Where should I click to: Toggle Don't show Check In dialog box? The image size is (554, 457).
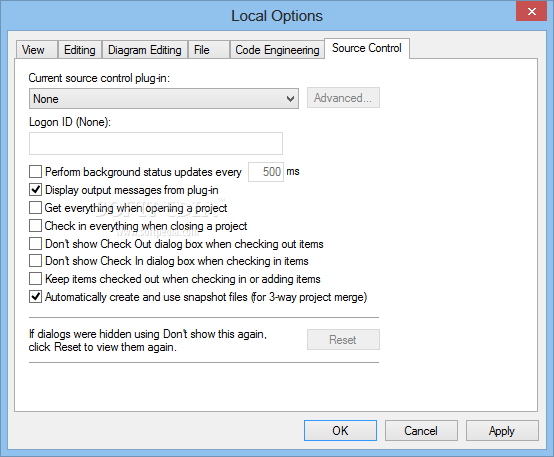(x=35, y=261)
